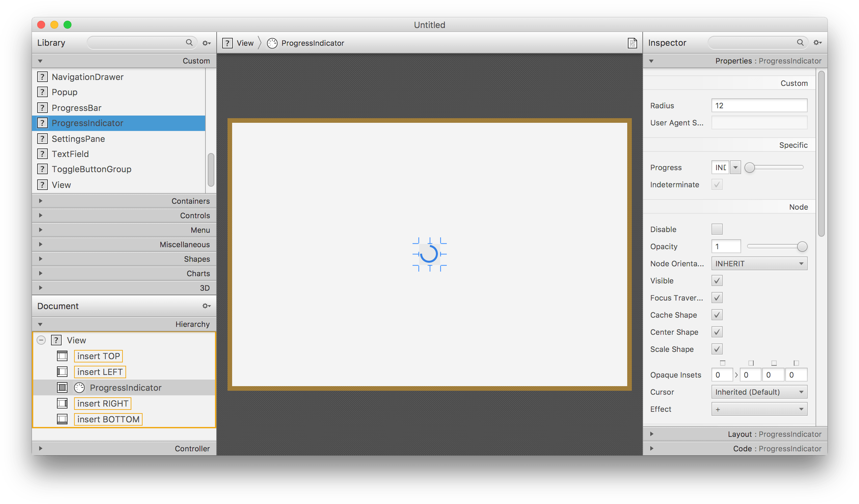This screenshot has width=859, height=504.
Task: Click the center placeholder icon beside ProgressIndicator
Action: coord(62,387)
